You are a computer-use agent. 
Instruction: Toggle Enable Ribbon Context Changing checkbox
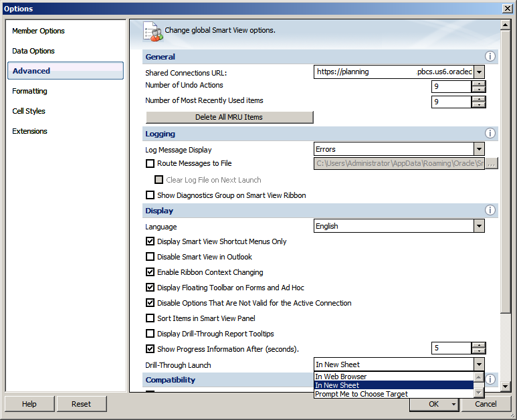[150, 272]
